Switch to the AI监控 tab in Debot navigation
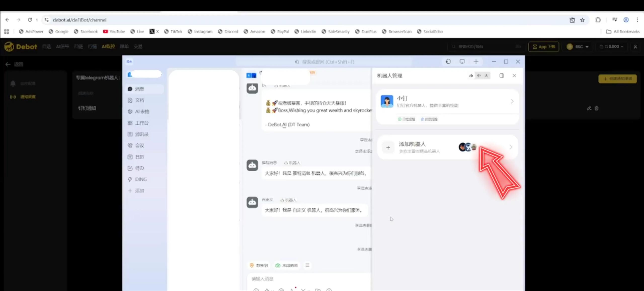Viewport: 644px width, 291px height. click(x=108, y=47)
